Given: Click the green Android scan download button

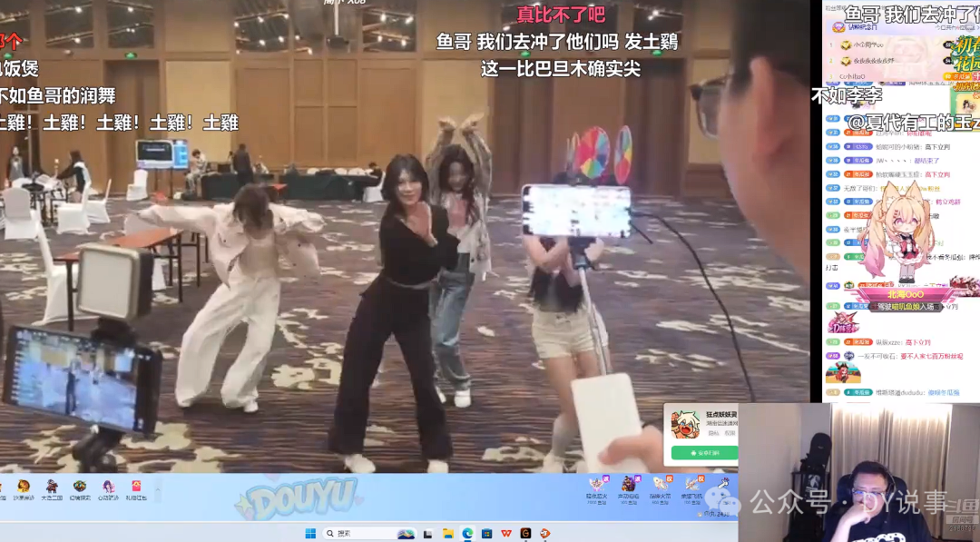Looking at the screenshot, I should (705, 453).
